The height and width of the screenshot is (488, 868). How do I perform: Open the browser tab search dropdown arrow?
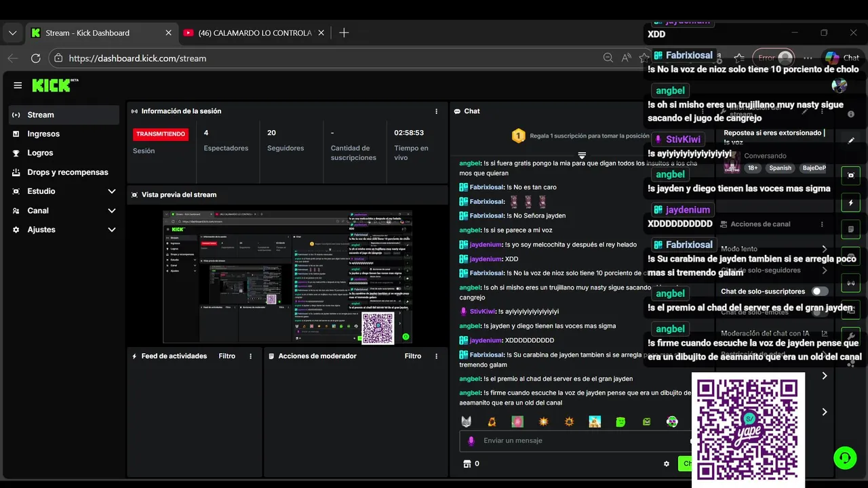12,33
